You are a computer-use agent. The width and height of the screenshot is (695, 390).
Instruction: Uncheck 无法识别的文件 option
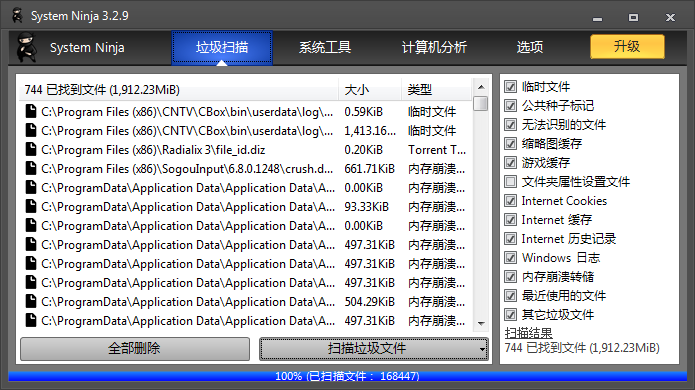pos(510,125)
